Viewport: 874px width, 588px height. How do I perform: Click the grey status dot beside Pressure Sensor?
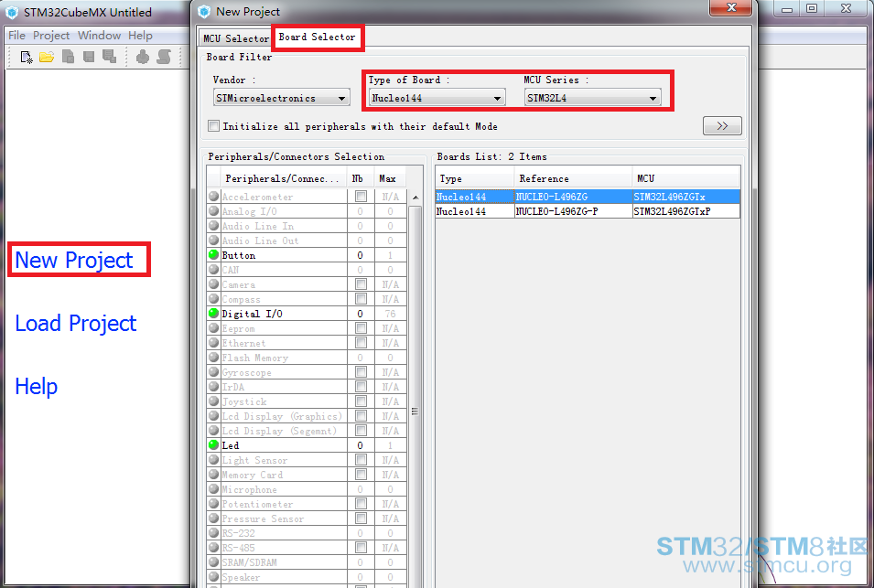coord(213,518)
